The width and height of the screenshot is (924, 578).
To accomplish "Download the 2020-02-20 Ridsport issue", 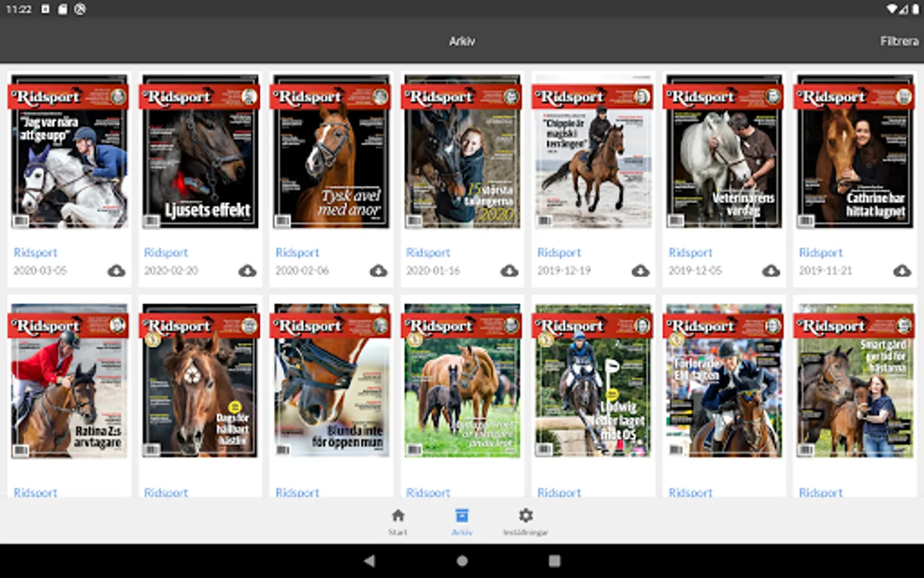I will coord(247,271).
